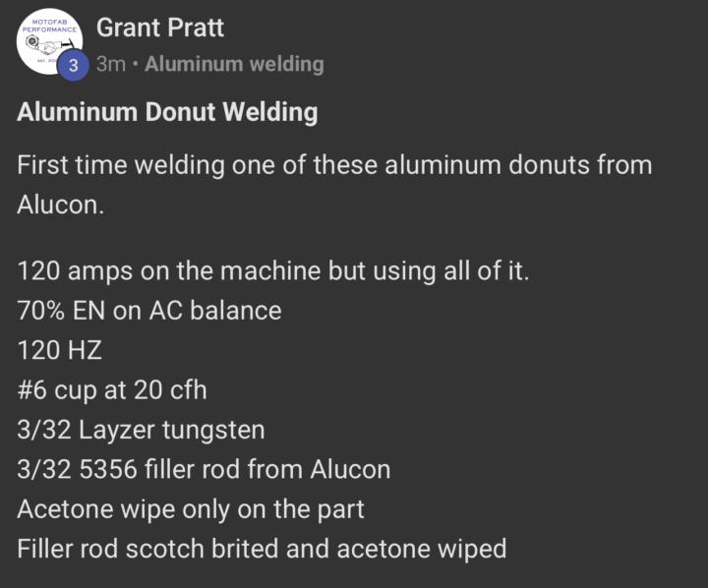Image resolution: width=708 pixels, height=588 pixels.
Task: Click the 3m post timestamp
Action: coord(110,64)
